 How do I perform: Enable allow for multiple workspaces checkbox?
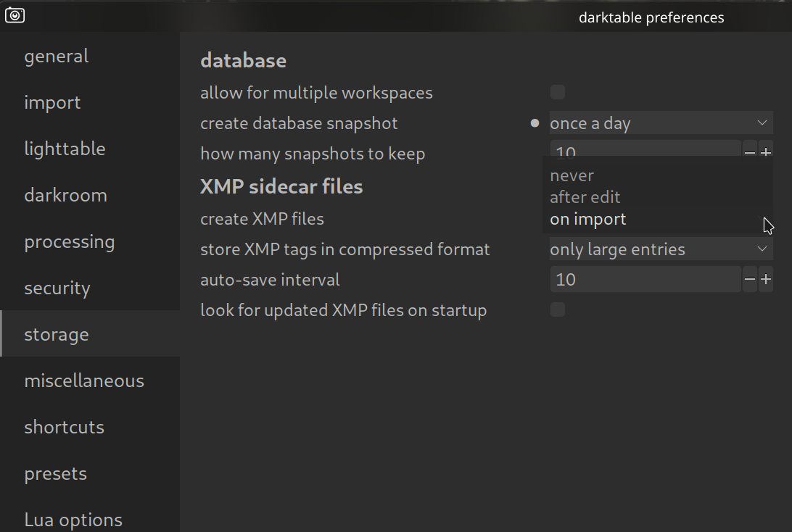558,92
